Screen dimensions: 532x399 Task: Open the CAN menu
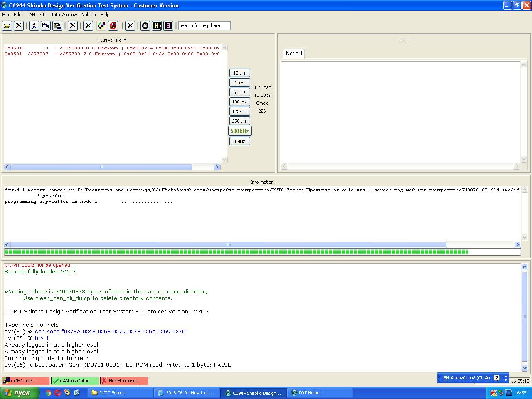coord(31,15)
